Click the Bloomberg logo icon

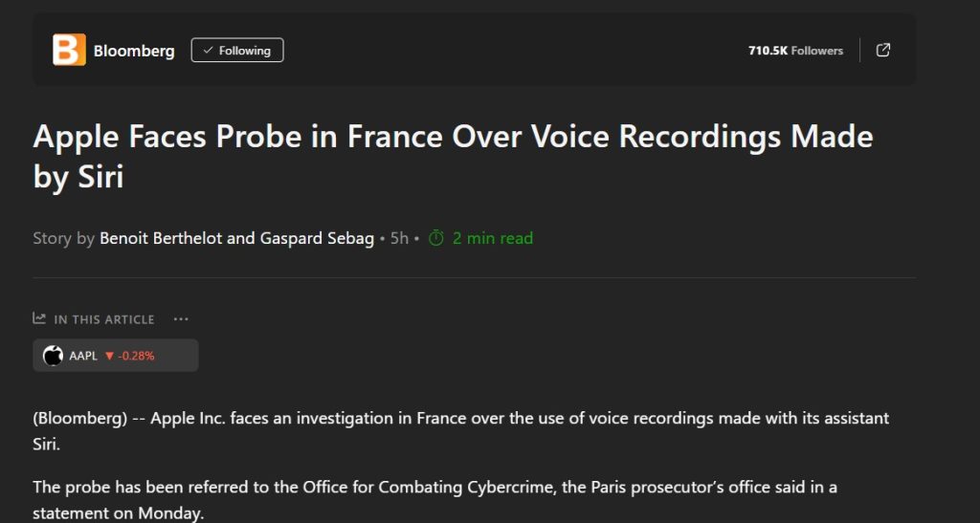point(69,50)
